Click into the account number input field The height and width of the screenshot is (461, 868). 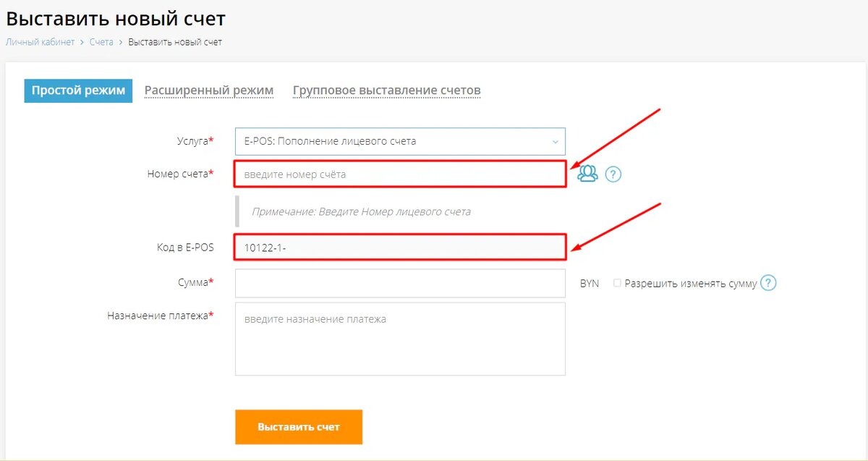tap(399, 174)
